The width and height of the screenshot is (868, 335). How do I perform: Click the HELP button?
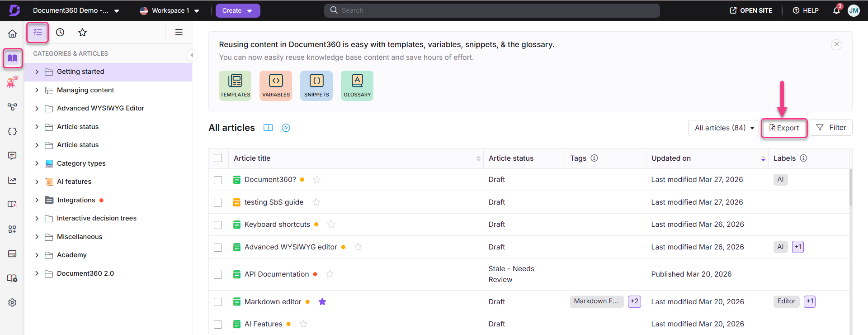click(806, 10)
